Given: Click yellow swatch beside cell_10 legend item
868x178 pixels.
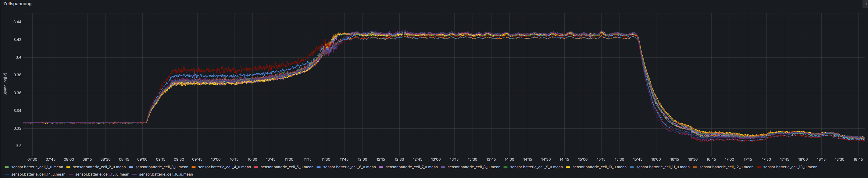Looking at the screenshot, I should coord(568,167).
